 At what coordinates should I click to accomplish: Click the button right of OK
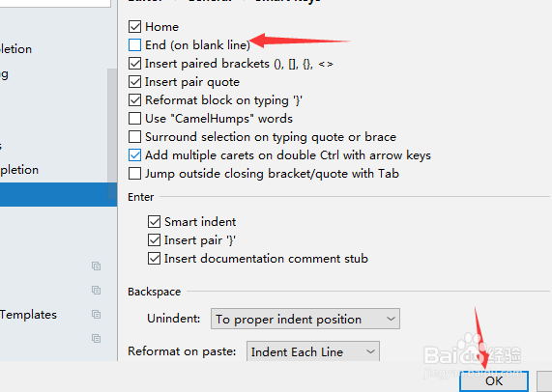pos(544,381)
